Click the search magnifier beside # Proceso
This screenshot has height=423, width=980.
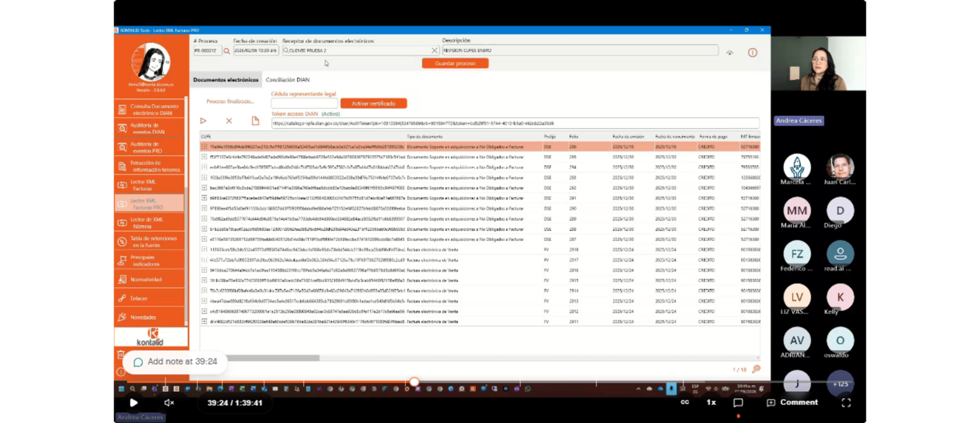click(227, 51)
